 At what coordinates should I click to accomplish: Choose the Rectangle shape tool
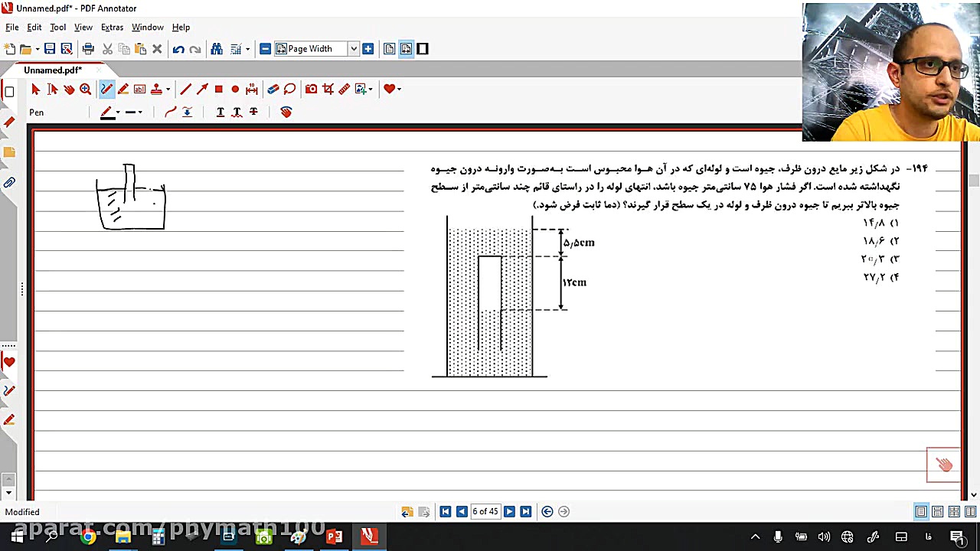point(219,90)
